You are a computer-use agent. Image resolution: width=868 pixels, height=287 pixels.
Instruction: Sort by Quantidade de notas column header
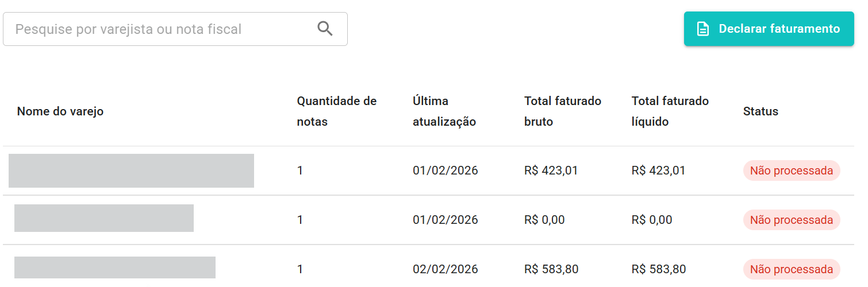tap(336, 111)
